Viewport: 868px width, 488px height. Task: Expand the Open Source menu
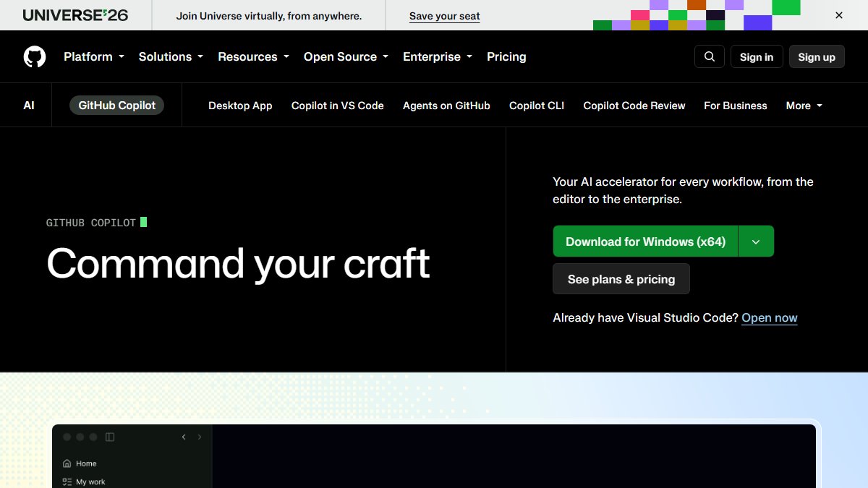pos(346,56)
